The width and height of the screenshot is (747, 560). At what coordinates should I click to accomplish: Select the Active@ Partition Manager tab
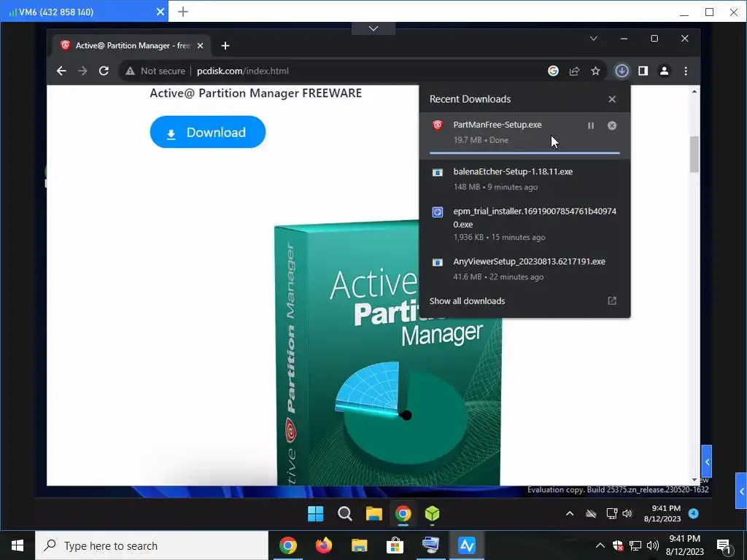(131, 46)
